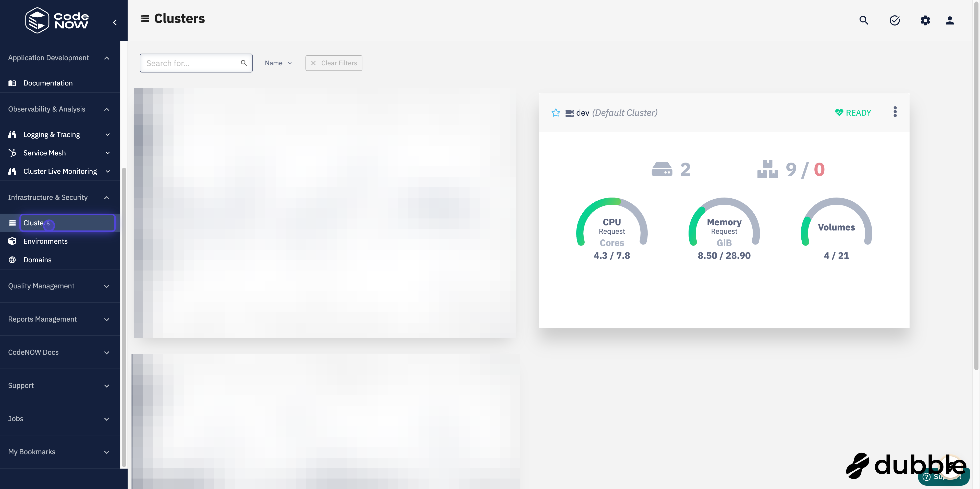Click the READY health status indicator
This screenshot has width=980, height=489.
click(853, 113)
